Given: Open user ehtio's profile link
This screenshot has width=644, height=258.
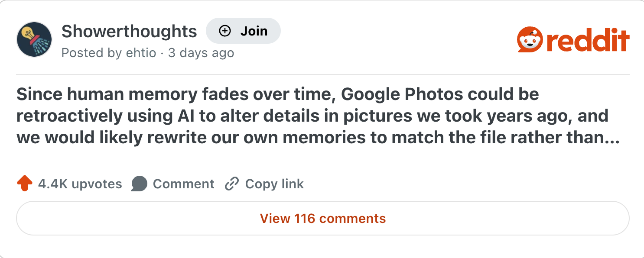Looking at the screenshot, I should coord(140,53).
